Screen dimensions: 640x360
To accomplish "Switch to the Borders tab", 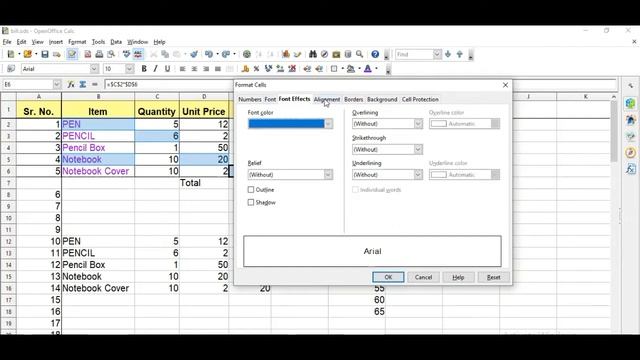I will coord(353,99).
